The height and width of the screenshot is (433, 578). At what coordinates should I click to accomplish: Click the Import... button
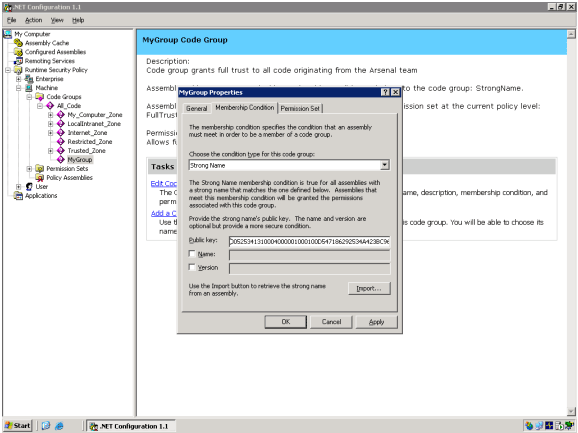click(369, 288)
